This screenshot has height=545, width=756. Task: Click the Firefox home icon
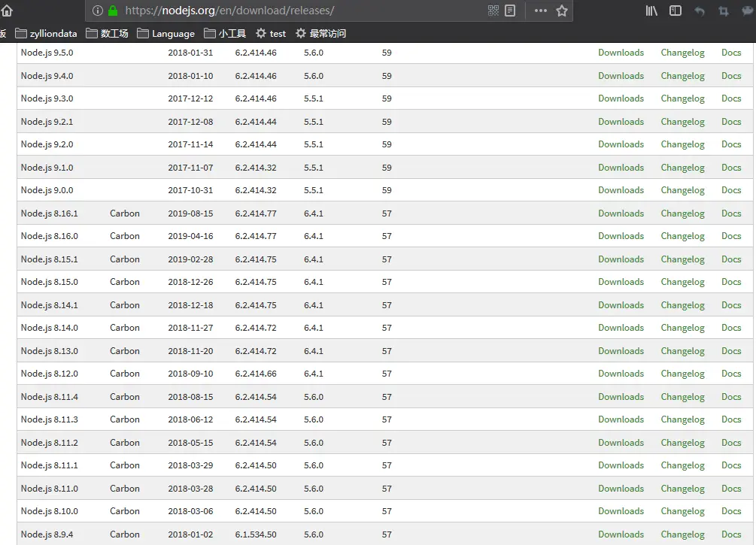[7, 10]
